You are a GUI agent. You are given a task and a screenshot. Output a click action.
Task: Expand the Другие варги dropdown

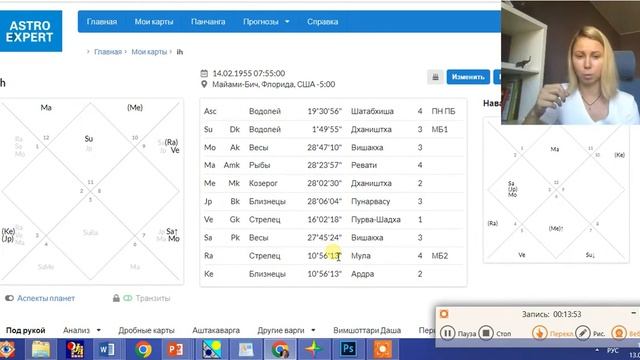pos(286,330)
